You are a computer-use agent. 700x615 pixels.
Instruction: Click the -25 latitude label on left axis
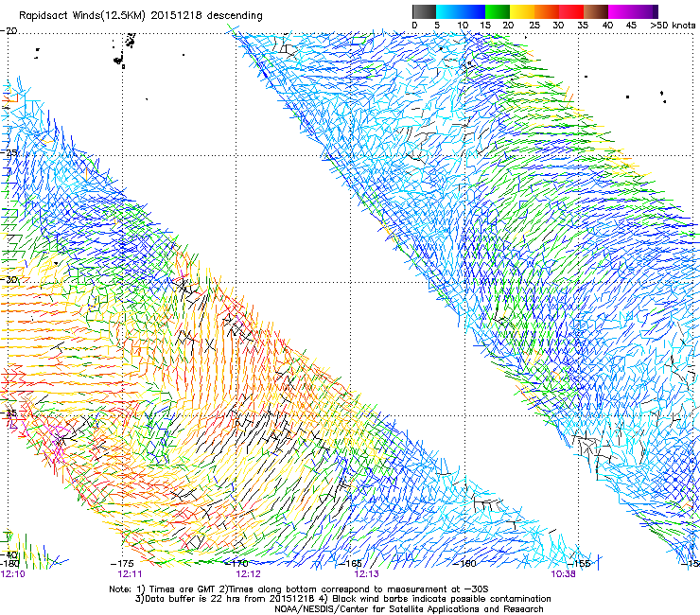9,152
